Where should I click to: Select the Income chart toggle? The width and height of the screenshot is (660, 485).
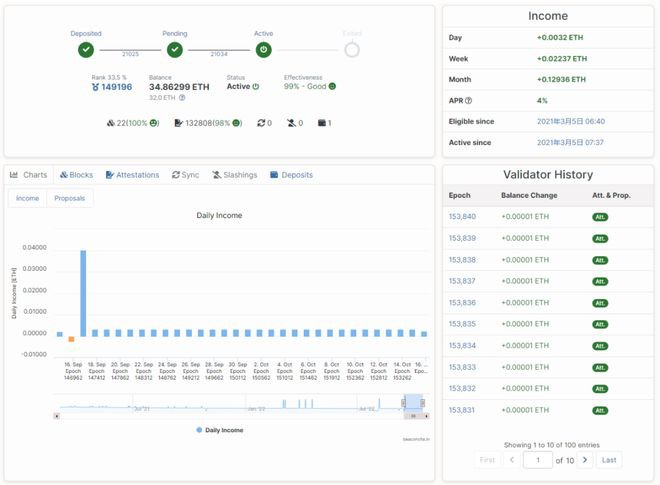pos(28,198)
